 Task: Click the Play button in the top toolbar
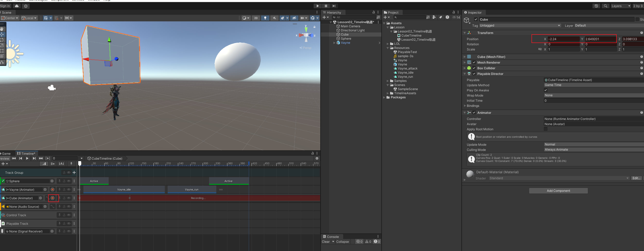pos(317,6)
